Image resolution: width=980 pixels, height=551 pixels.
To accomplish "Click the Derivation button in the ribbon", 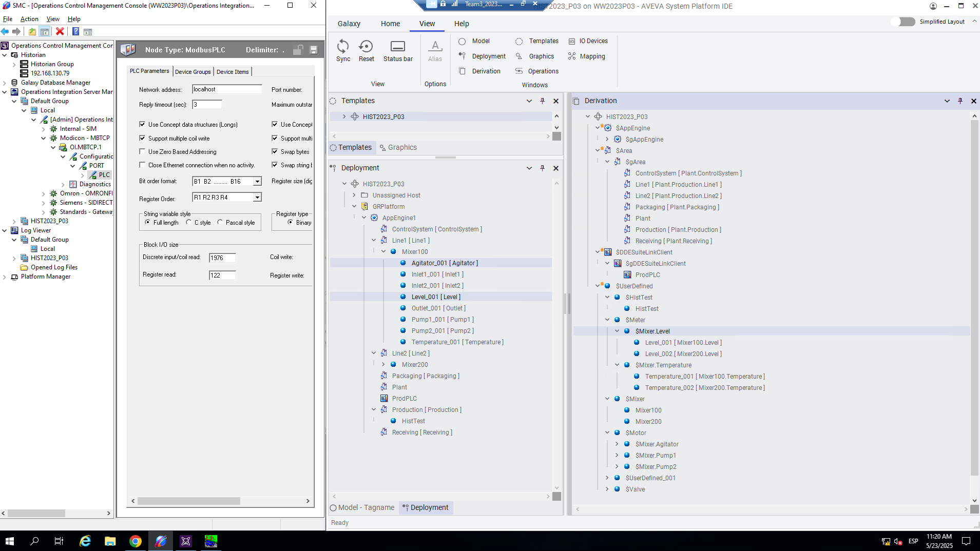I will (x=479, y=71).
